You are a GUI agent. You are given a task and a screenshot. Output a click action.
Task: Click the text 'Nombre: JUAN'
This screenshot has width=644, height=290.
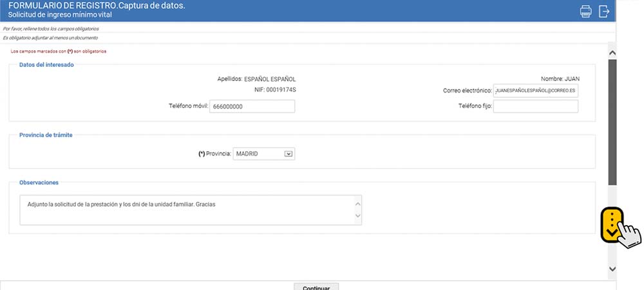click(560, 78)
